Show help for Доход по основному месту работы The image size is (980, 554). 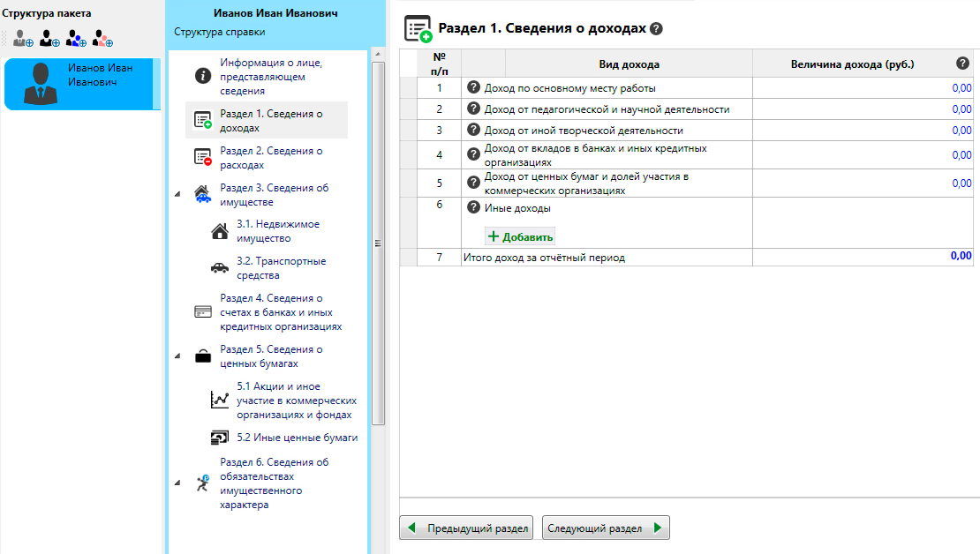point(473,87)
